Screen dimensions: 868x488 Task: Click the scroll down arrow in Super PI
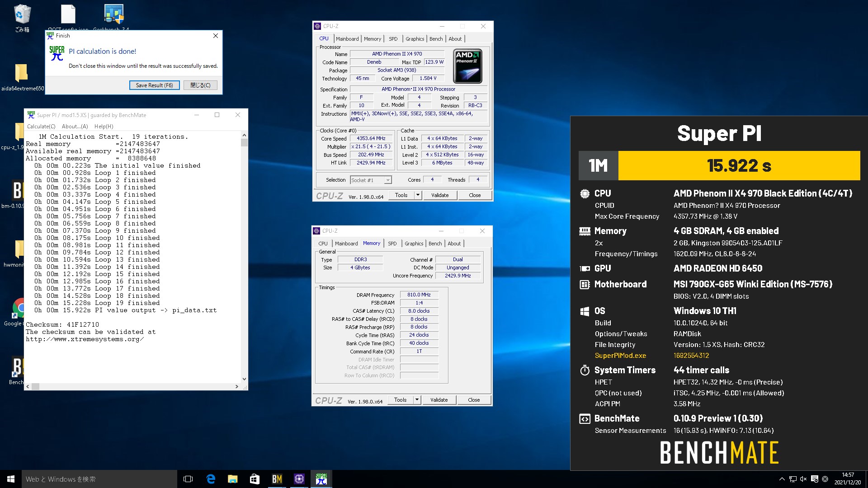tap(244, 379)
